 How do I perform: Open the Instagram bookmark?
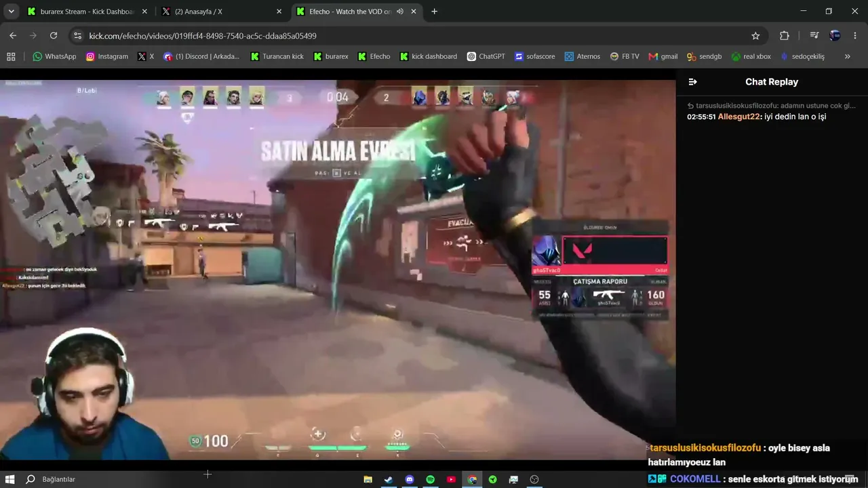pos(106,56)
